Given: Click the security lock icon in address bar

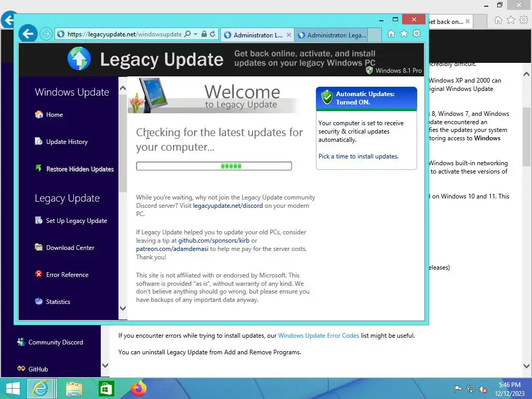Looking at the screenshot, I should coord(204,34).
